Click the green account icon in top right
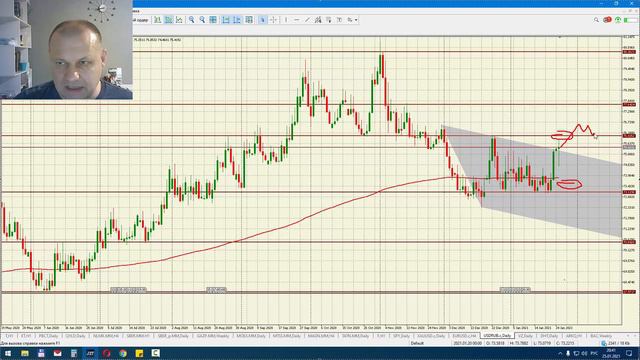The image size is (640, 360). [x=618, y=20]
